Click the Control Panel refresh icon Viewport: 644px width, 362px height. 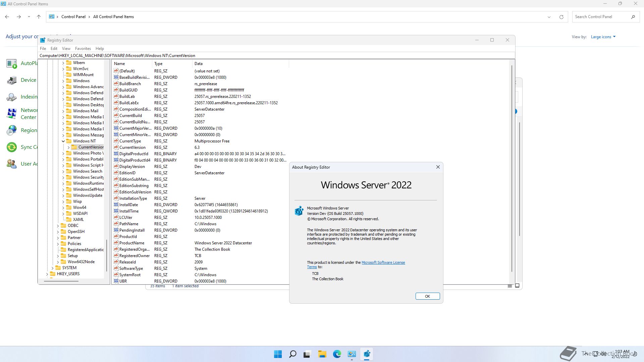(561, 17)
